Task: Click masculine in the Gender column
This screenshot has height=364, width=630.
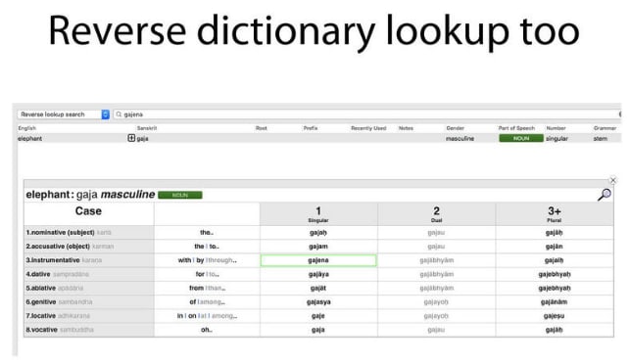Action: [460, 138]
